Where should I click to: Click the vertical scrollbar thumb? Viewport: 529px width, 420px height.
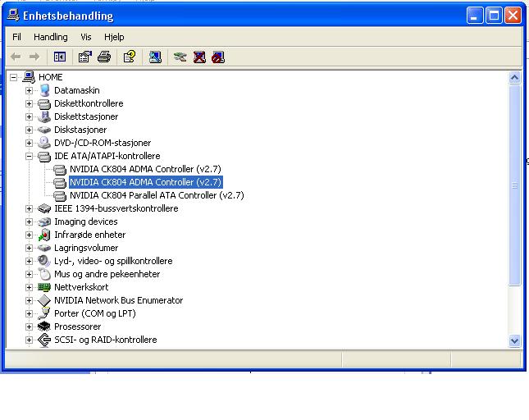point(514,185)
